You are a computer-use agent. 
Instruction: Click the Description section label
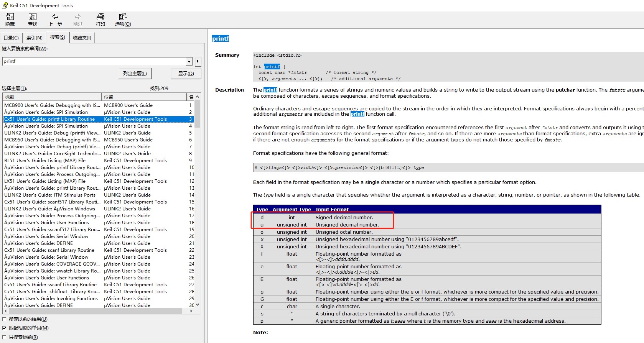(x=229, y=90)
